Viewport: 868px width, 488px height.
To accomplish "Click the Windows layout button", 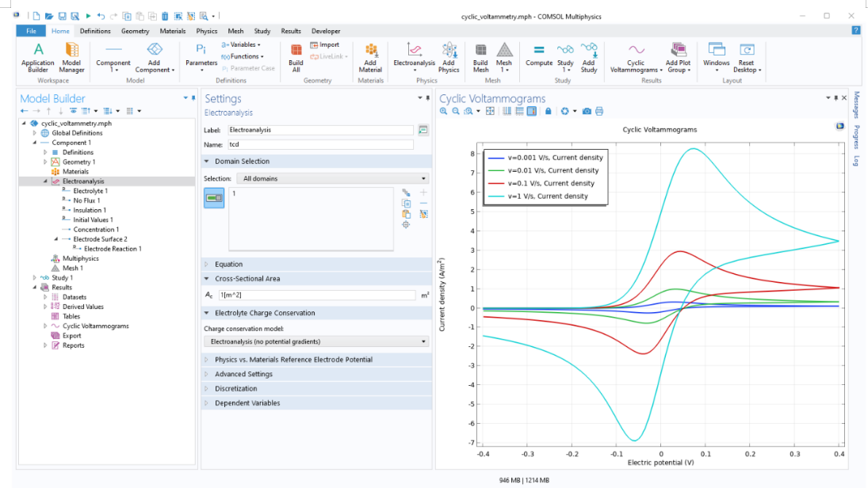I will 717,58.
